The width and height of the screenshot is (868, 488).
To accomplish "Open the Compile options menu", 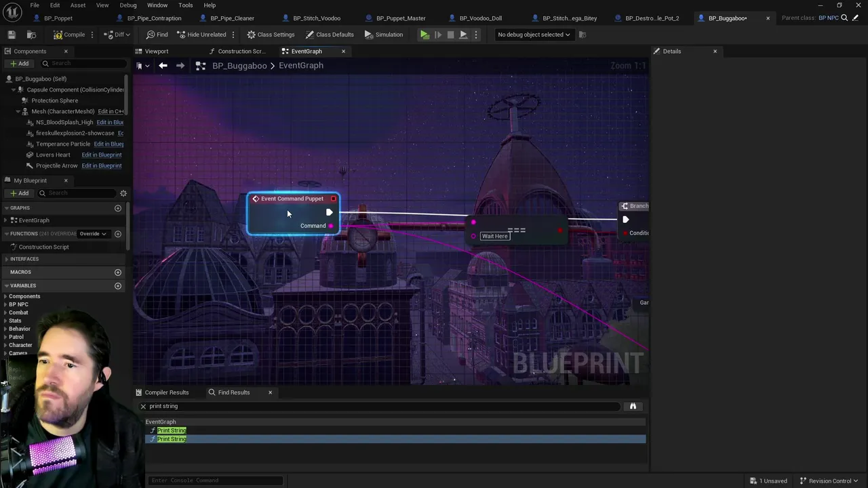I will pyautogui.click(x=92, y=35).
